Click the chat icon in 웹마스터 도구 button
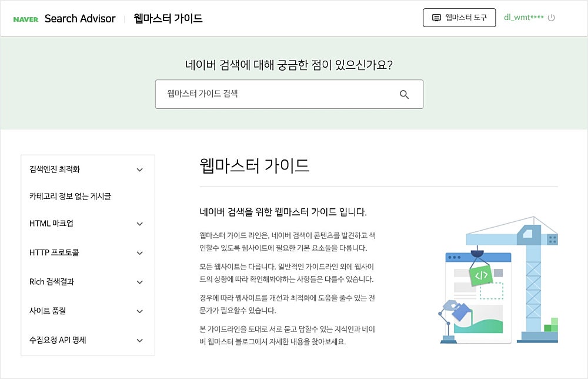The width and height of the screenshot is (588, 379). click(x=436, y=18)
